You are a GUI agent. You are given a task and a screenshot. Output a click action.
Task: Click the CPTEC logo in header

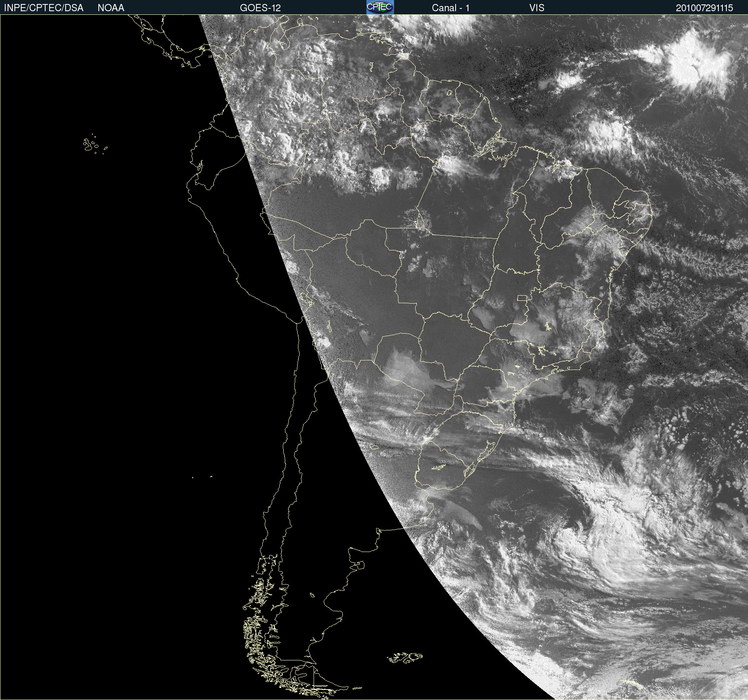380,7
